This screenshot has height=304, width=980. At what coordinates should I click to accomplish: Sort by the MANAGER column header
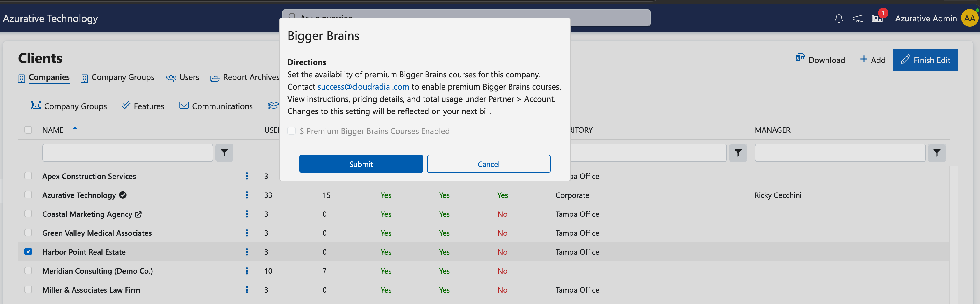pyautogui.click(x=772, y=130)
